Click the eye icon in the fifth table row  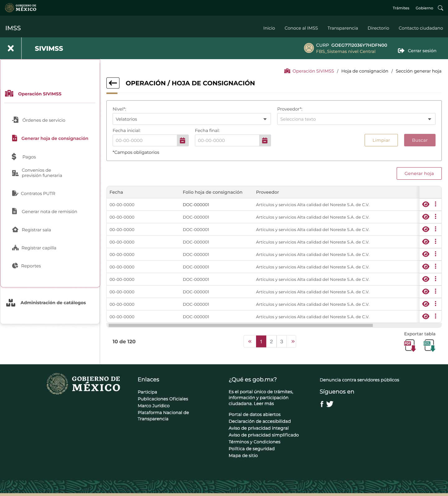pos(426,254)
